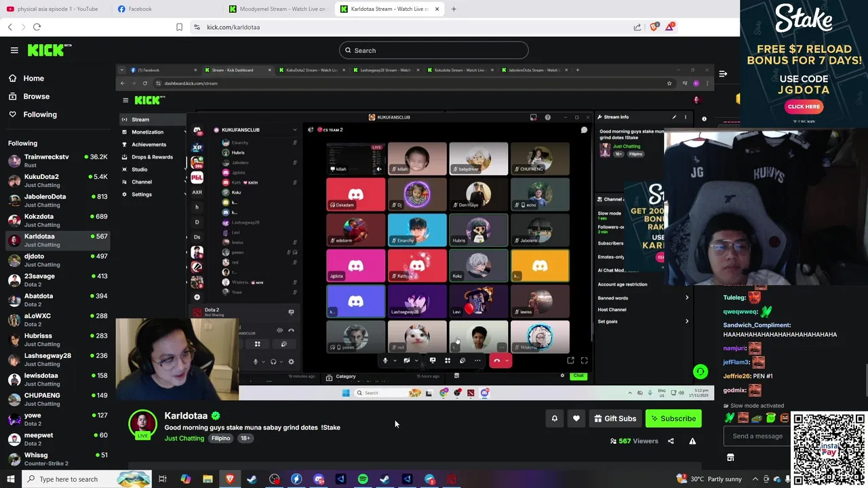Go back with browser back arrow
This screenshot has width=868, height=488.
pos(10,27)
